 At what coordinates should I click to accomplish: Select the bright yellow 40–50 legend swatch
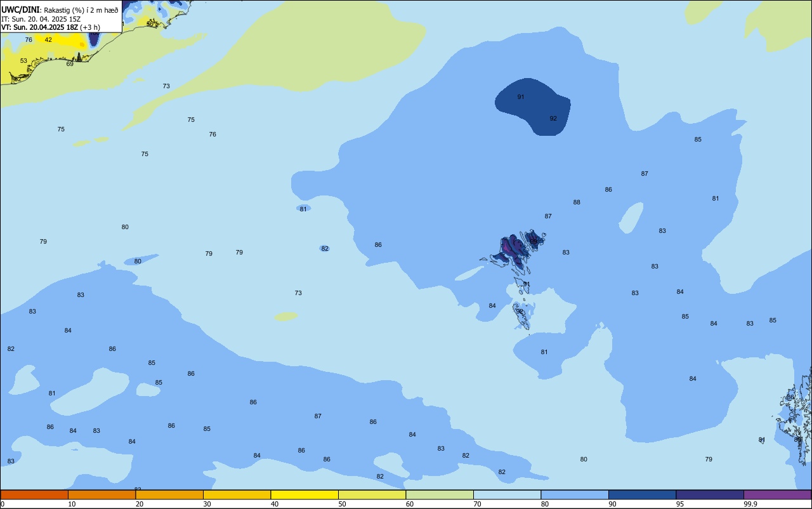pos(304,494)
